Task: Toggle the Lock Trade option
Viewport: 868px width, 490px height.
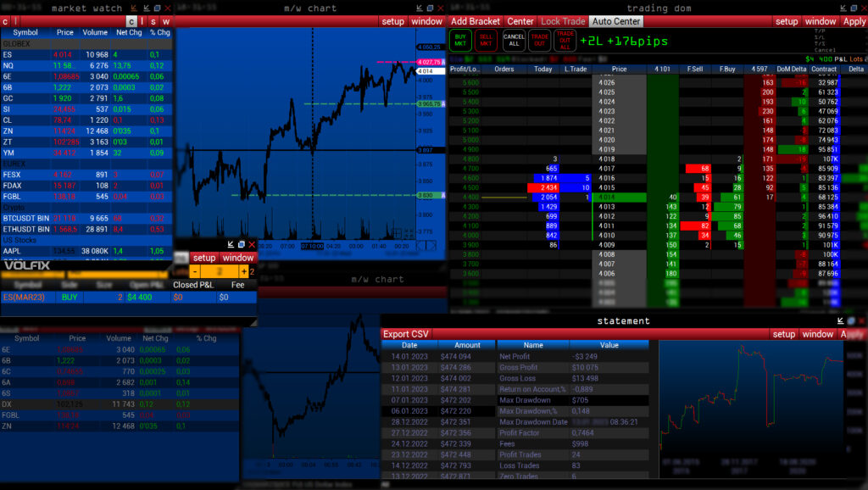Action: [x=563, y=21]
